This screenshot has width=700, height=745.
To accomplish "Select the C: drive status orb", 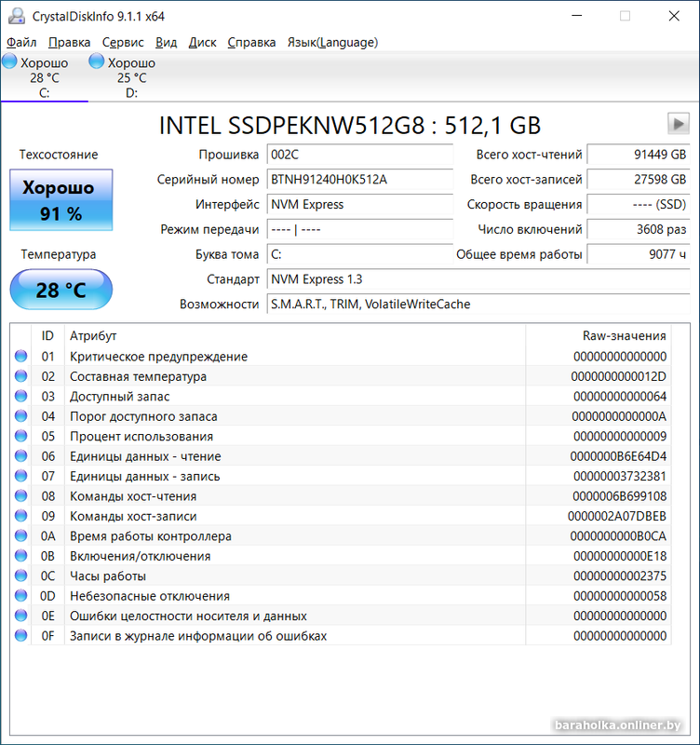I will (x=10, y=61).
